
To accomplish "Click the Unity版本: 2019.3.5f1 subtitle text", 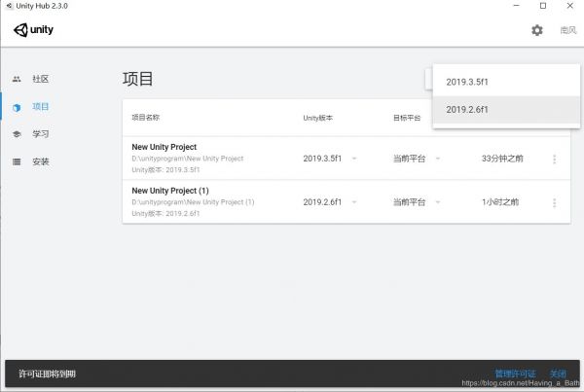I will coord(165,170).
